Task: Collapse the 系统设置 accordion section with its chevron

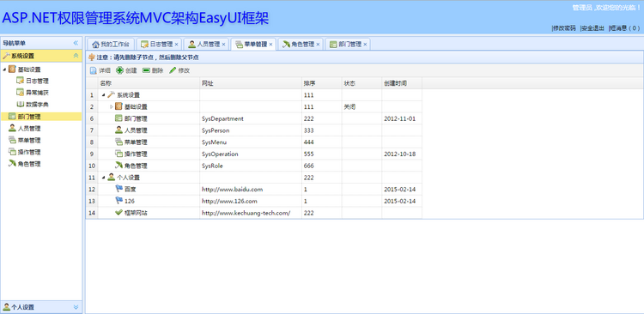Action: (x=76, y=56)
